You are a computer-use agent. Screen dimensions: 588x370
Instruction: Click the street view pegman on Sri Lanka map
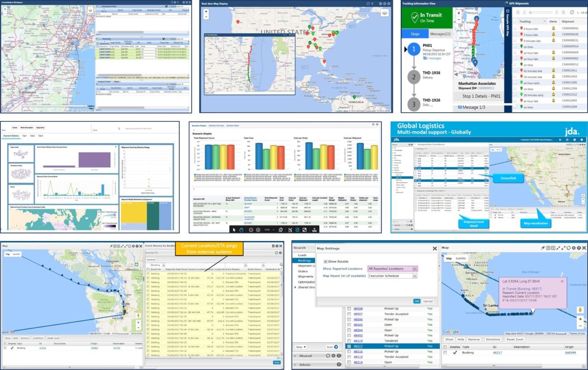coord(580,310)
